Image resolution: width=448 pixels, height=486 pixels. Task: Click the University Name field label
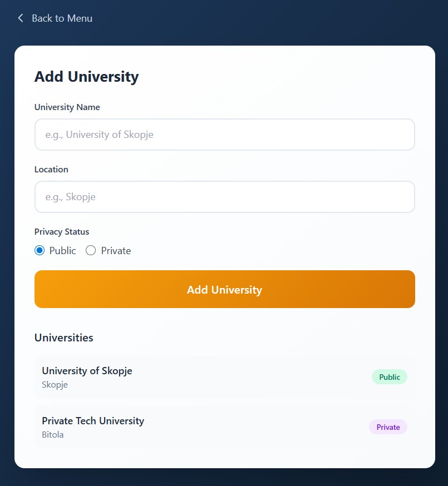click(x=67, y=107)
